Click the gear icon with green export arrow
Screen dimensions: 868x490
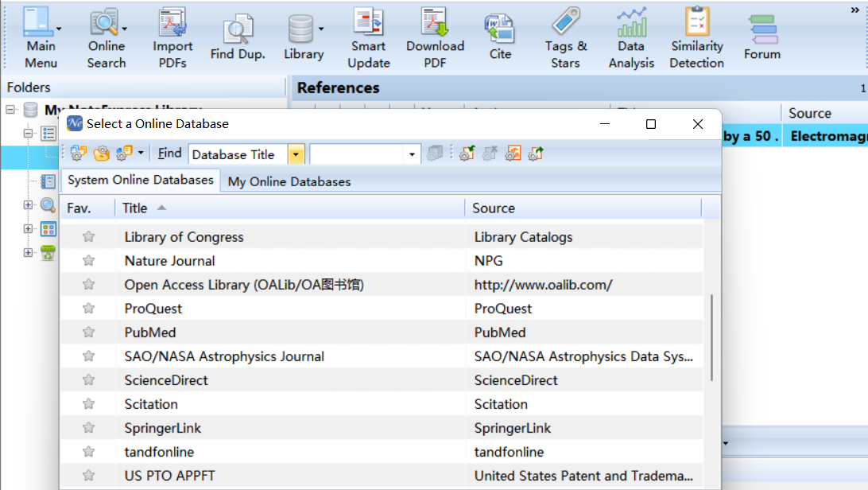(536, 154)
